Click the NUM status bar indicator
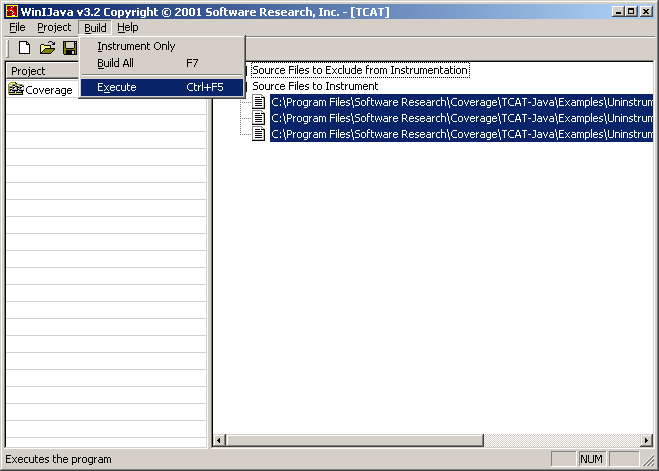The width and height of the screenshot is (659, 471). point(591,459)
